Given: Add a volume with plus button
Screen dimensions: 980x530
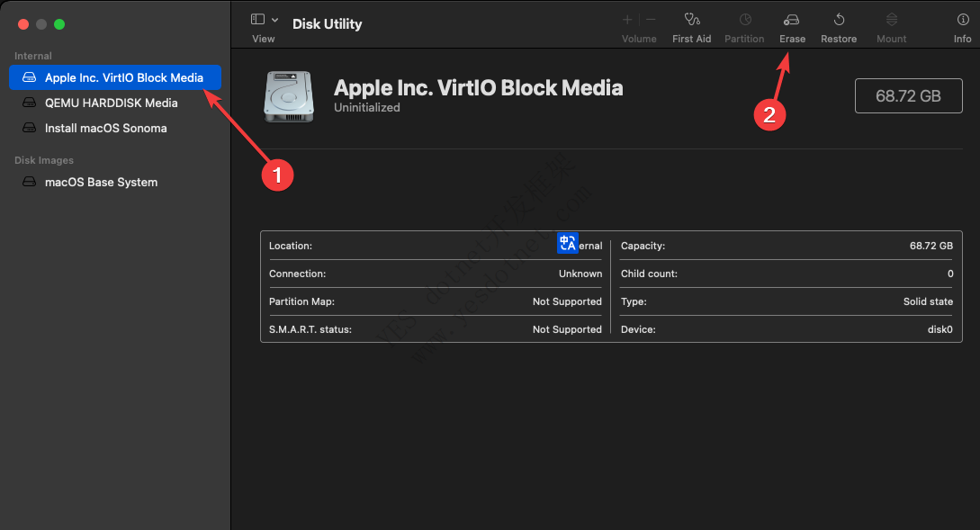Looking at the screenshot, I should [x=627, y=20].
